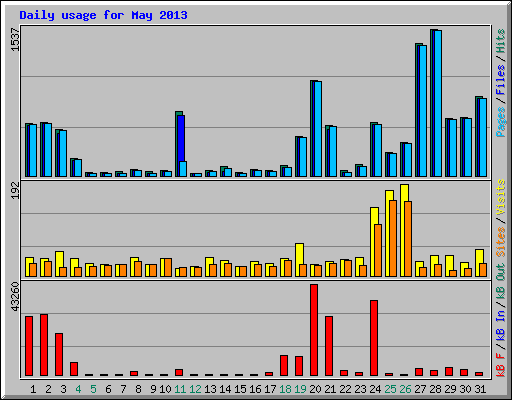This screenshot has height=400, width=512.
Task: Click the 'kB In' legend label
Action: [x=500, y=325]
